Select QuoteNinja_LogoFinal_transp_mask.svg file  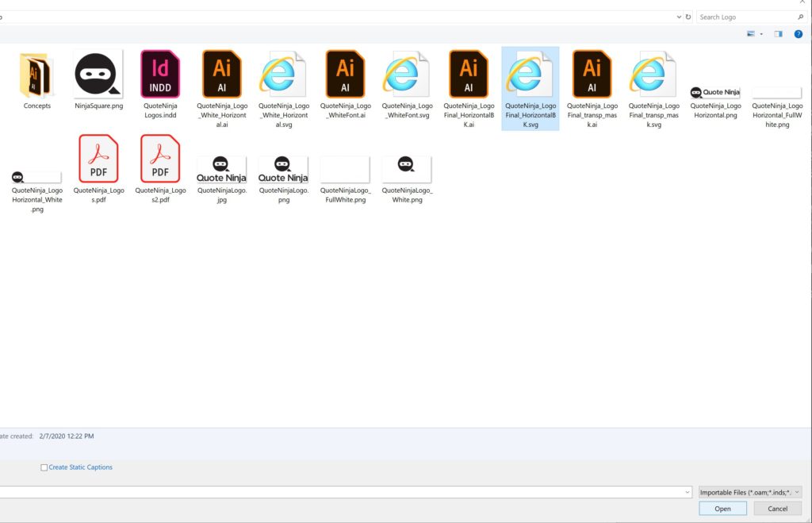click(653, 89)
